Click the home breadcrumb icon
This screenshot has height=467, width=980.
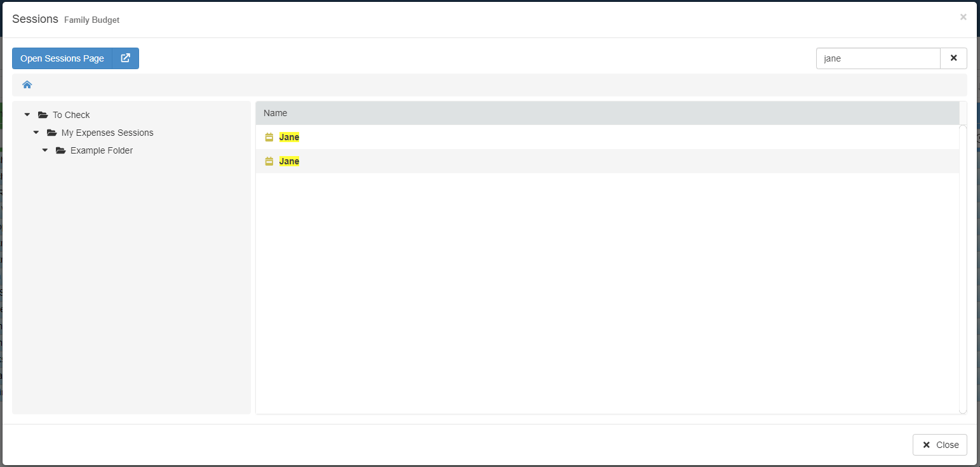pos(27,84)
